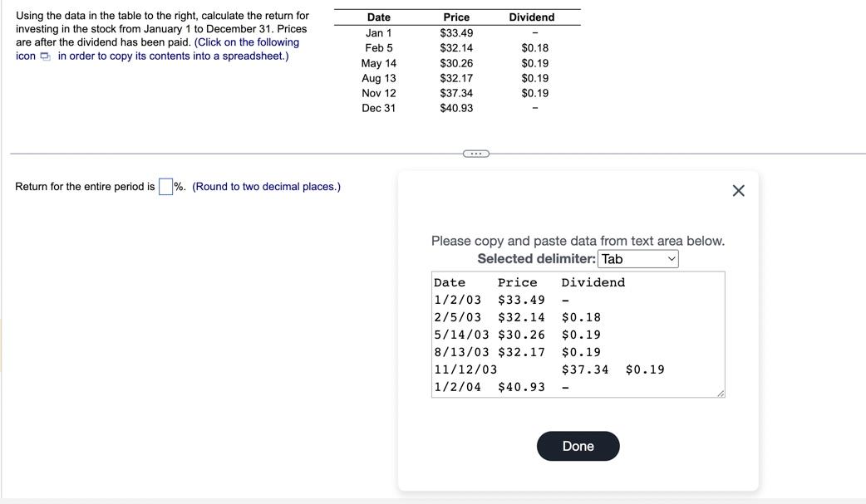Click the Price header above $33.49
The width and height of the screenshot is (866, 504).
pos(455,17)
